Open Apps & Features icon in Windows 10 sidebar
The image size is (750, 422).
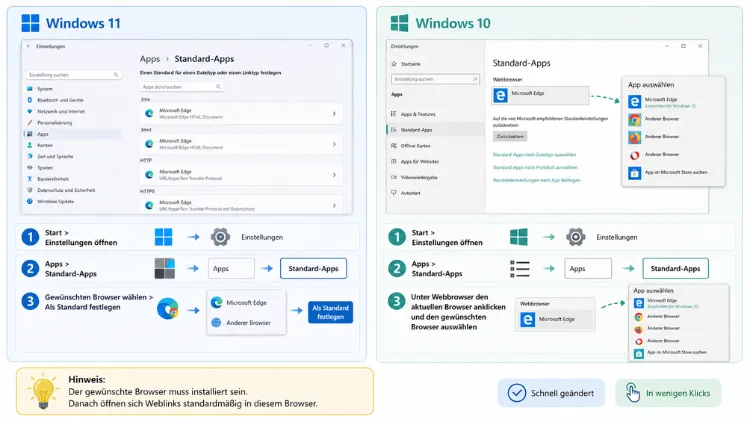394,114
